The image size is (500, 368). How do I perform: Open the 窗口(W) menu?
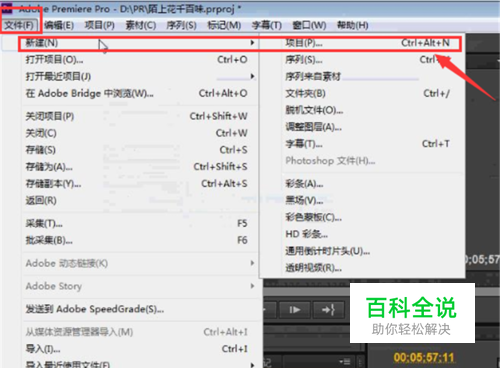(309, 25)
